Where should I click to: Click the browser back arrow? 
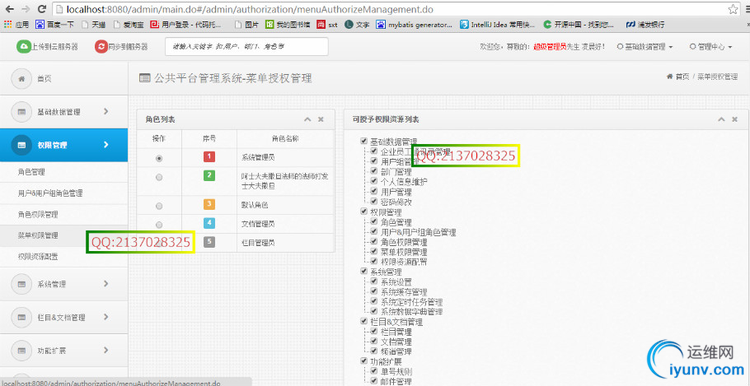tap(10, 9)
